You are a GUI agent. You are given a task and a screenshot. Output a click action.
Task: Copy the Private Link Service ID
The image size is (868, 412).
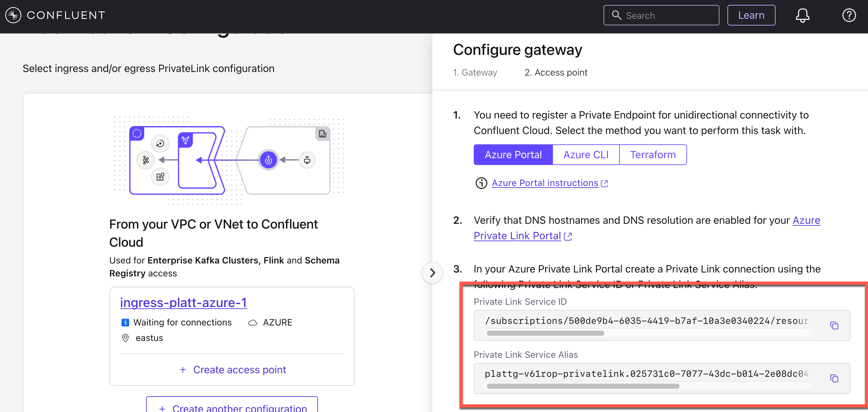pos(835,325)
